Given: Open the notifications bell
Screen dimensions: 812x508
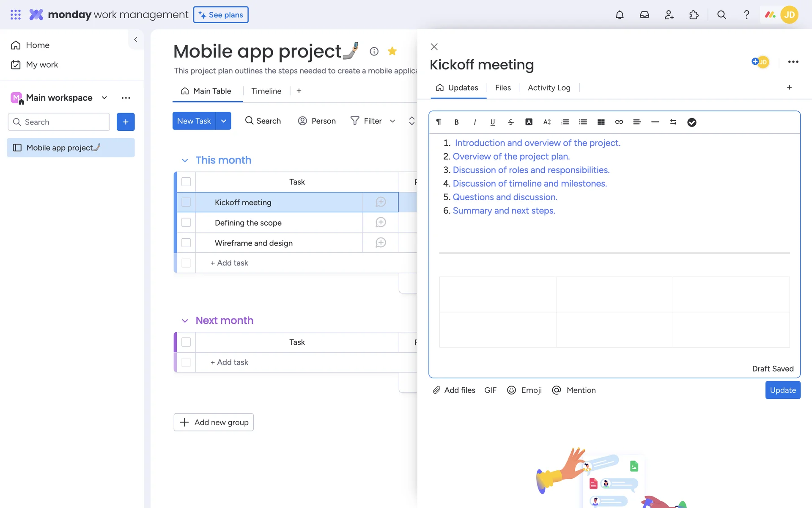Looking at the screenshot, I should (x=620, y=15).
